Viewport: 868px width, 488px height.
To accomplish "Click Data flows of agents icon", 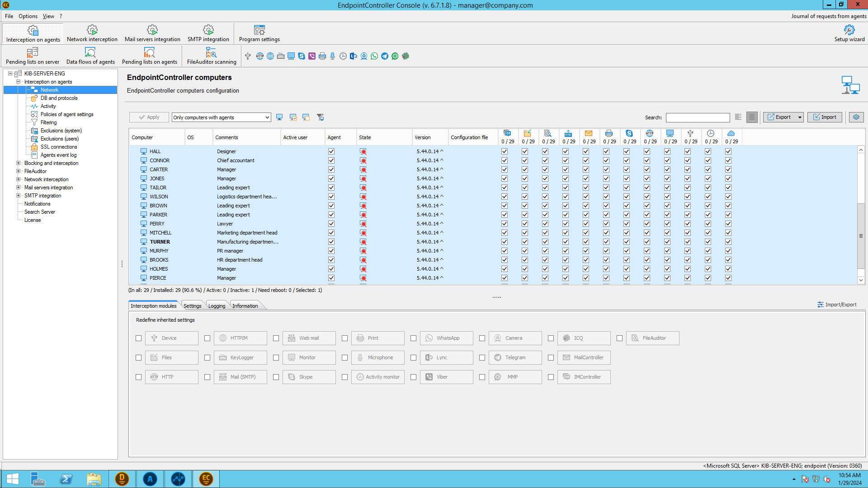I will [x=90, y=56].
